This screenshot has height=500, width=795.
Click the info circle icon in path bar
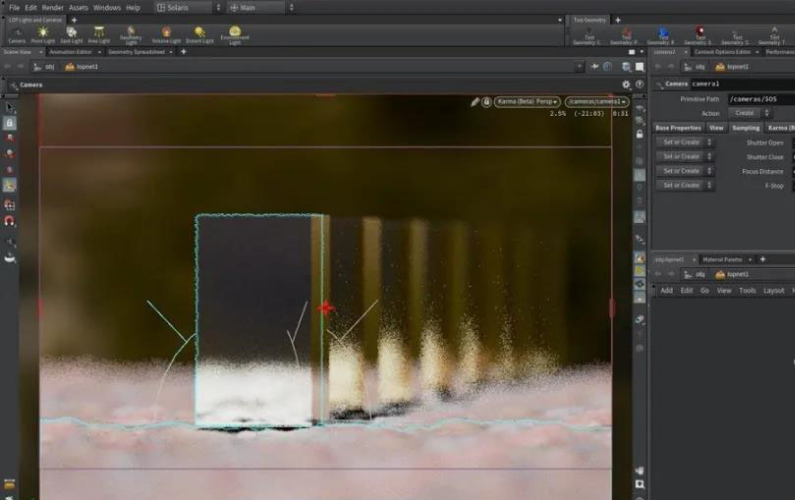click(x=608, y=66)
